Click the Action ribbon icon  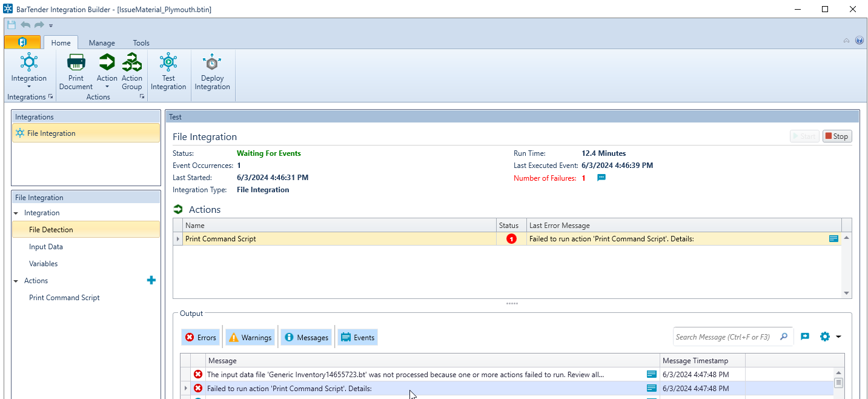coord(107,63)
